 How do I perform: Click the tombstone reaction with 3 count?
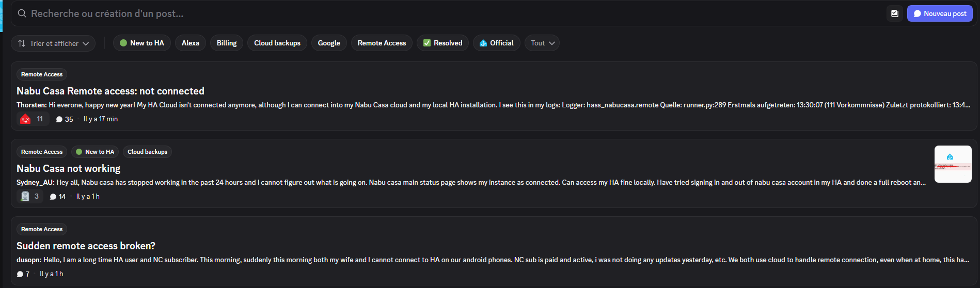click(x=25, y=197)
